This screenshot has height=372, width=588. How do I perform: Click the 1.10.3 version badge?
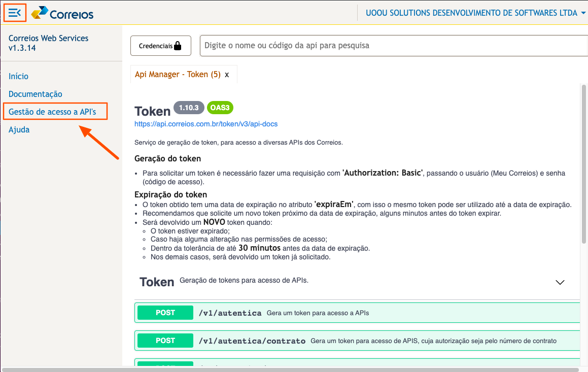pyautogui.click(x=189, y=108)
